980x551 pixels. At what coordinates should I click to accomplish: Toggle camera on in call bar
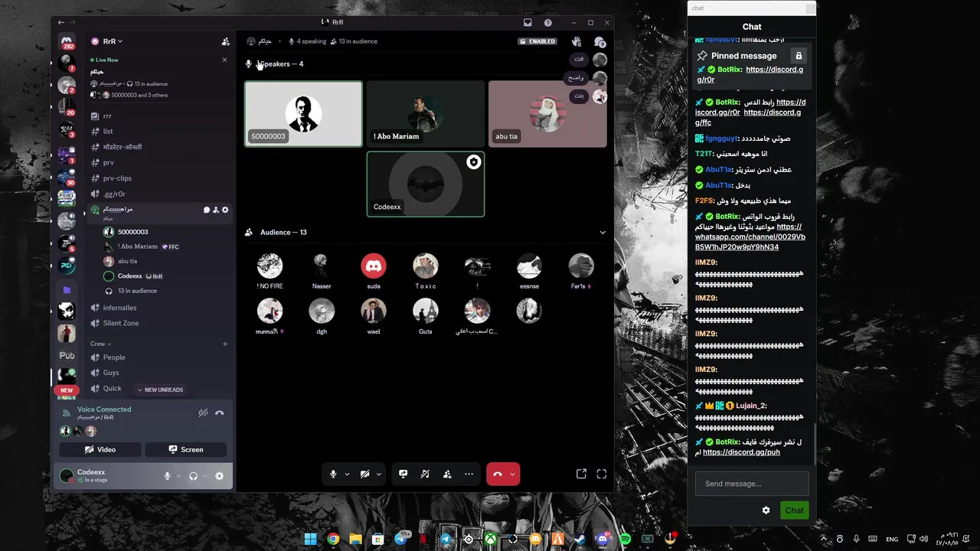pyautogui.click(x=364, y=474)
